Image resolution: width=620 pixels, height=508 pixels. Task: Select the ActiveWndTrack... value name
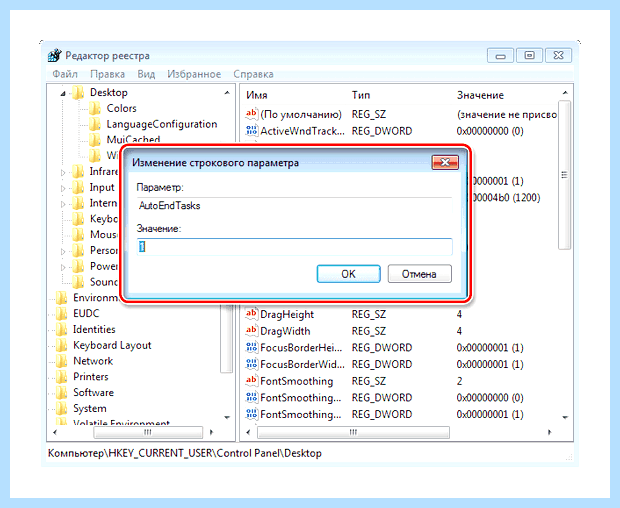coord(302,131)
